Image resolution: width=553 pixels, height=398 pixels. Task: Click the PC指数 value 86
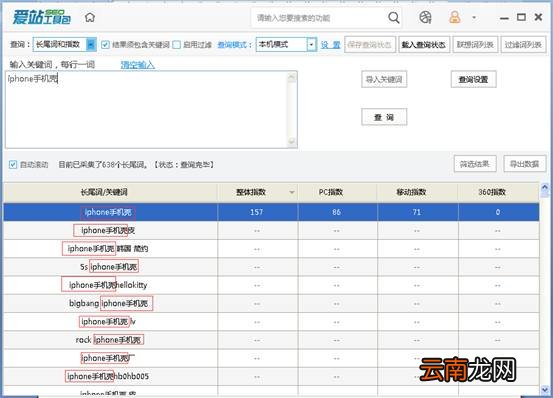click(336, 212)
